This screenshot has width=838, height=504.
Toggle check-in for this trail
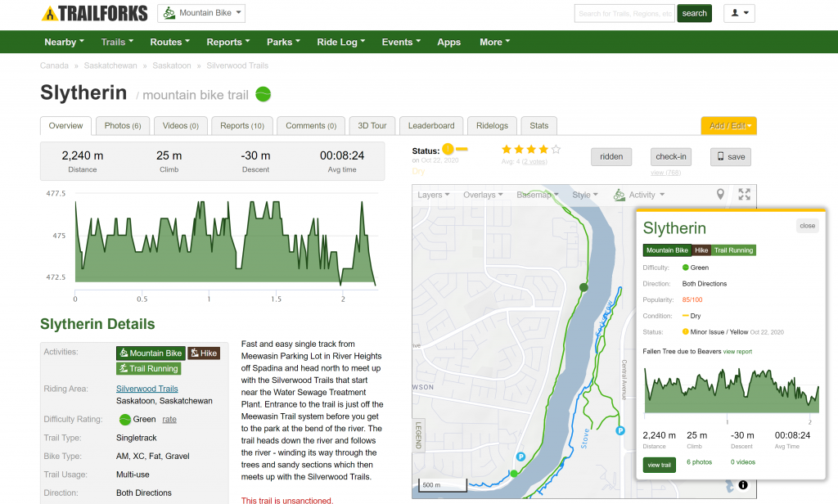tap(671, 156)
